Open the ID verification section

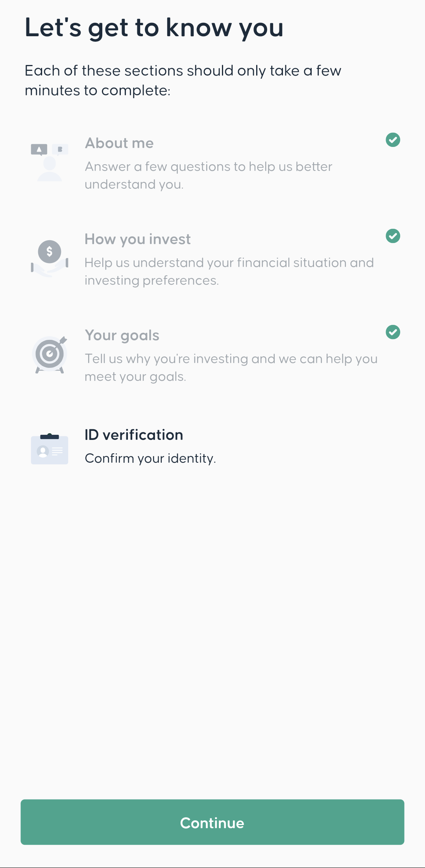[134, 435]
